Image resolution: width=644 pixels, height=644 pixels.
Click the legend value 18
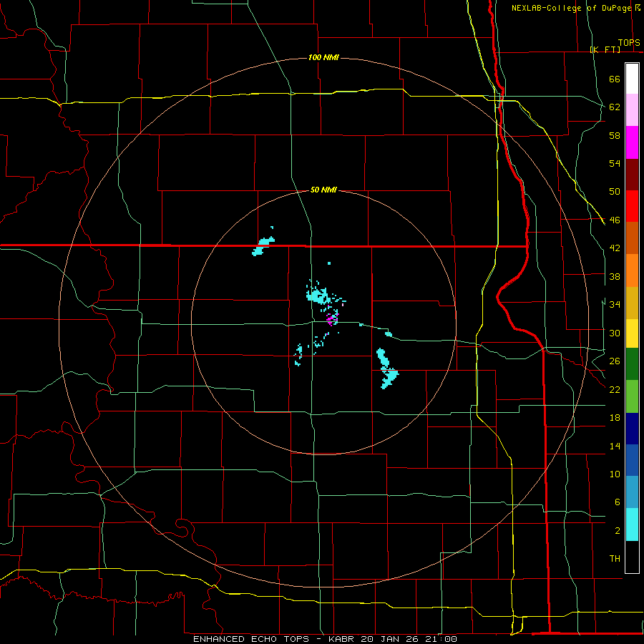615,418
